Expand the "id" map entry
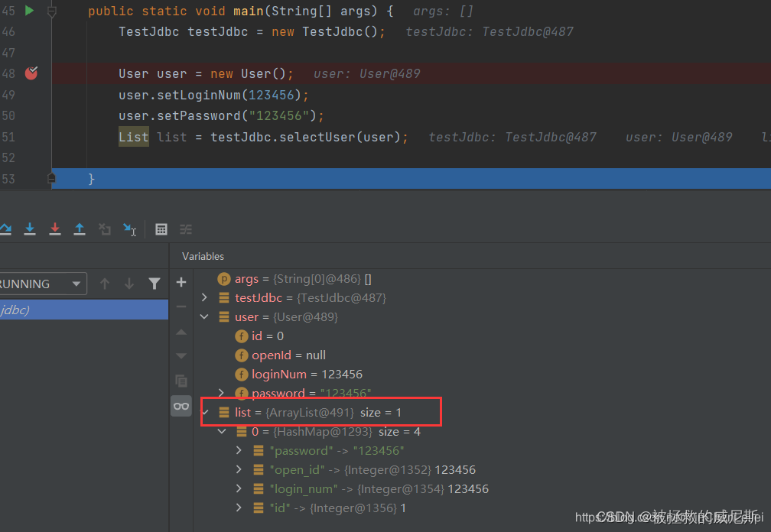Viewport: 771px width, 532px height. pyautogui.click(x=239, y=508)
